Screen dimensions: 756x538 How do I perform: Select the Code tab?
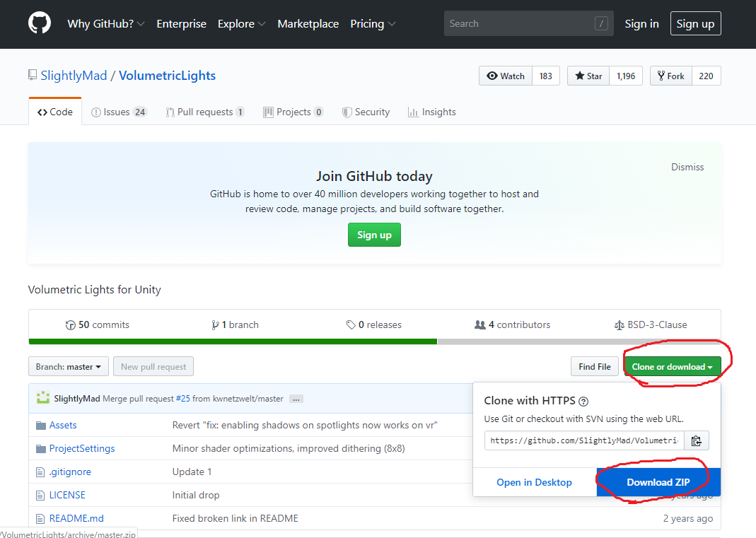(55, 112)
